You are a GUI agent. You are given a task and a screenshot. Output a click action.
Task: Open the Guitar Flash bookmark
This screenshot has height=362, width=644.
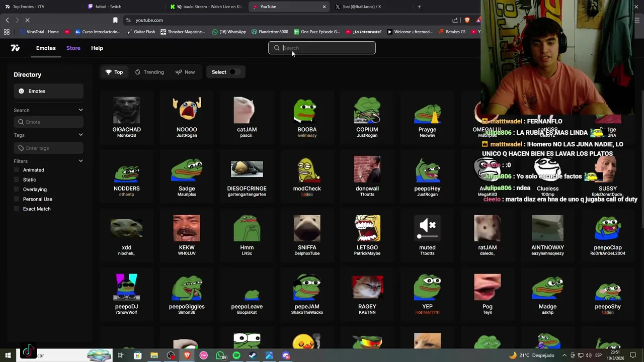tap(140, 32)
